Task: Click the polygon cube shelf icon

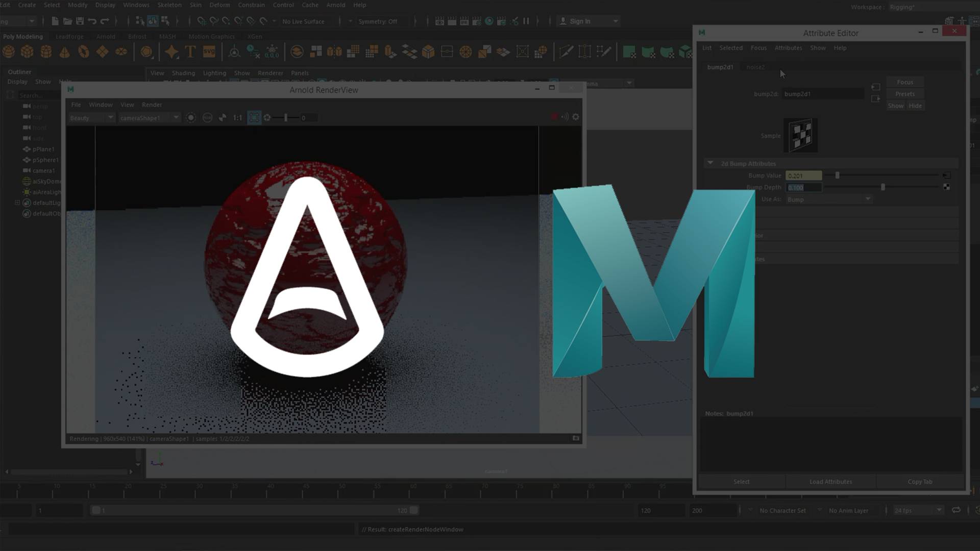Action: [27, 52]
